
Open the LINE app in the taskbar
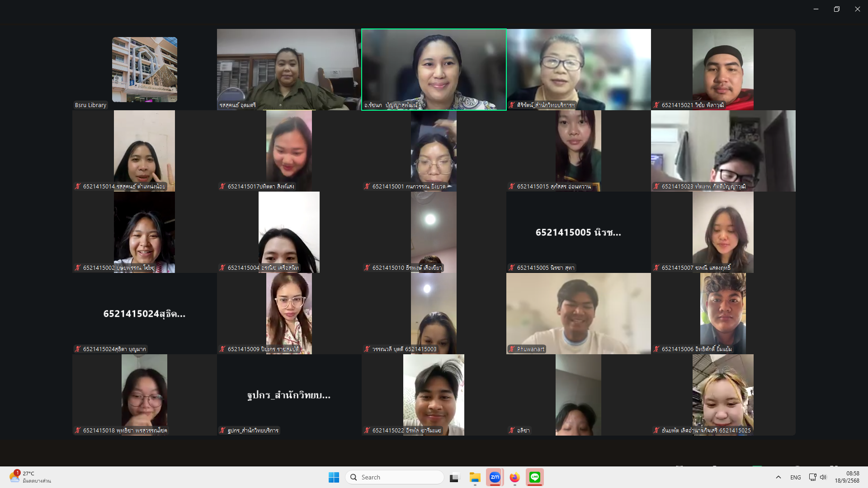tap(535, 477)
